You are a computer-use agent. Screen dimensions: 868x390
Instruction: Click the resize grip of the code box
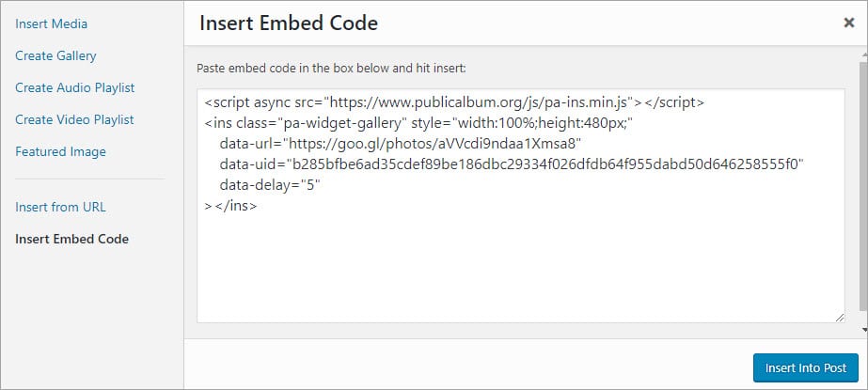point(839,319)
